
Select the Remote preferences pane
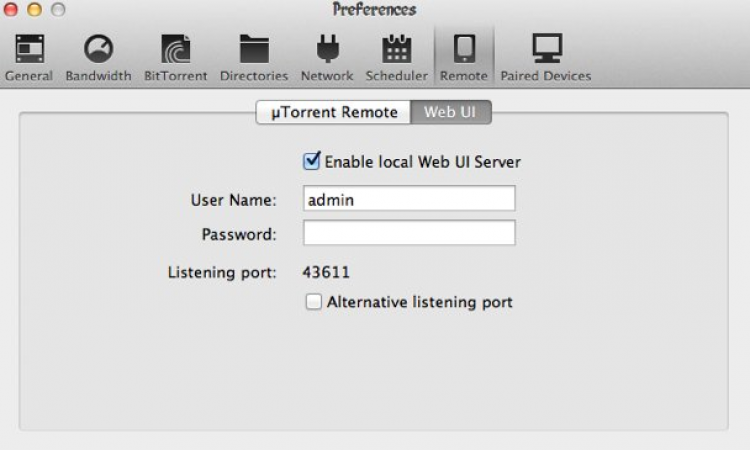[x=464, y=58]
